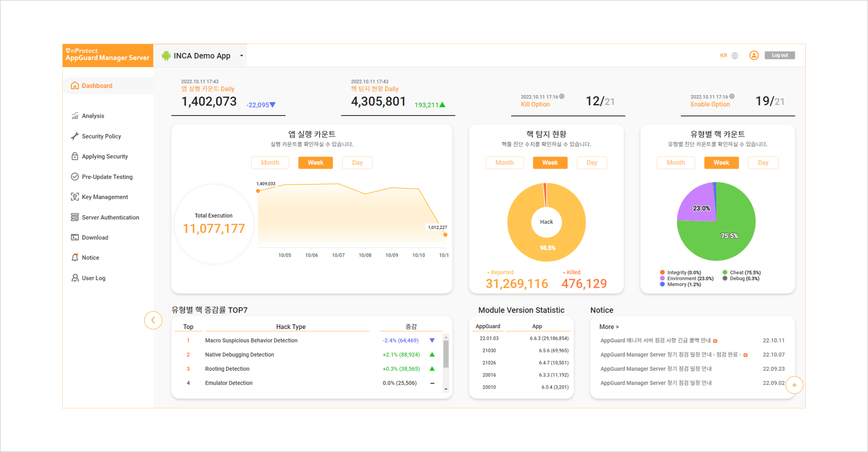This screenshot has width=868, height=452.
Task: Click the Notice bell icon
Action: point(75,257)
